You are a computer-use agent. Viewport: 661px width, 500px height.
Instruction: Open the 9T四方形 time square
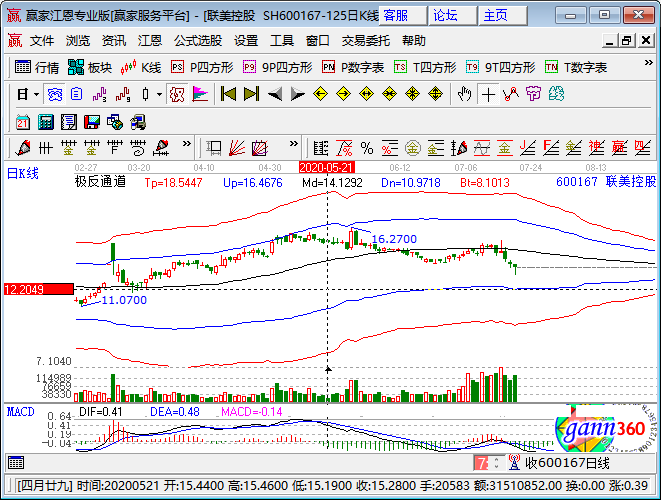500,67
